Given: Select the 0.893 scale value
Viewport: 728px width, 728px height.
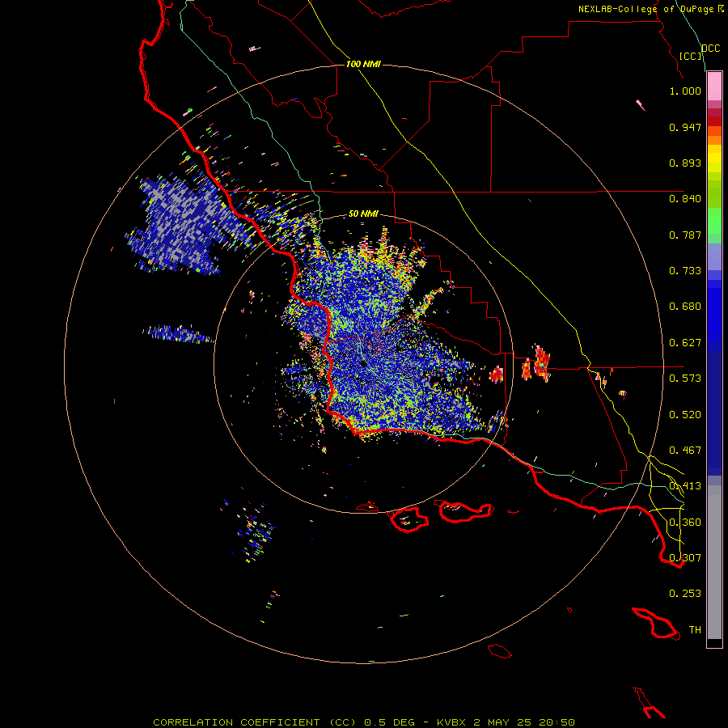Looking at the screenshot, I should pos(685,163).
